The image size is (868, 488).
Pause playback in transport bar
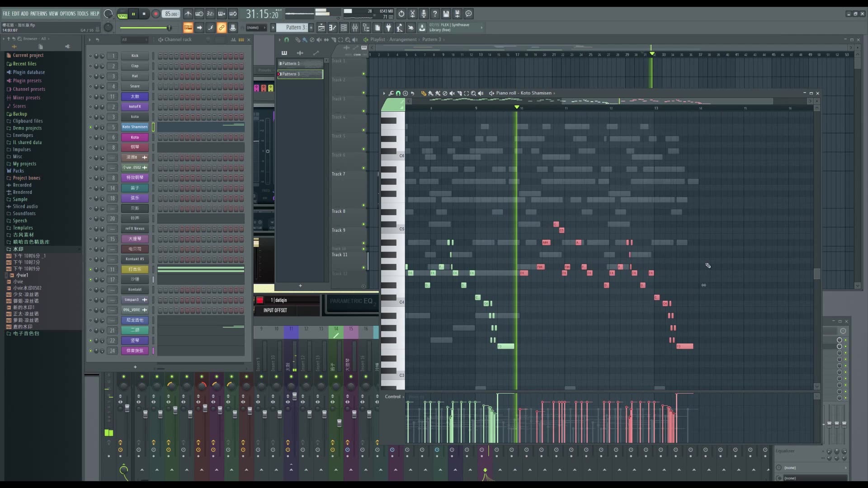[133, 14]
